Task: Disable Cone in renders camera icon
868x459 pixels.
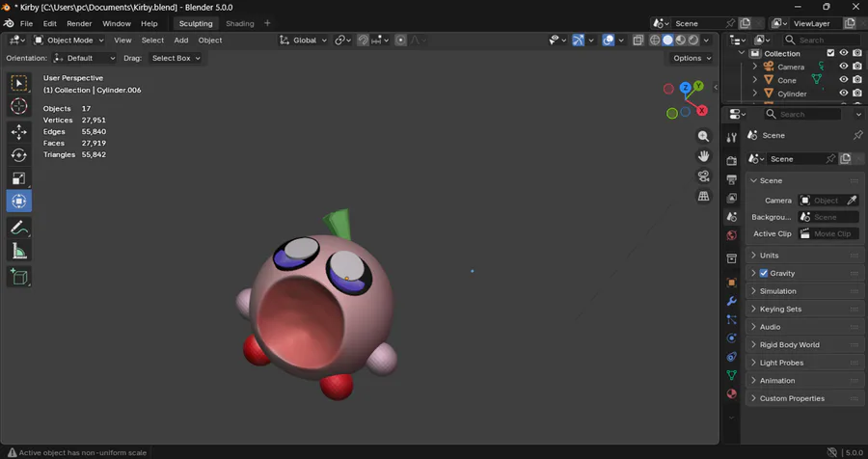Action: pos(857,80)
